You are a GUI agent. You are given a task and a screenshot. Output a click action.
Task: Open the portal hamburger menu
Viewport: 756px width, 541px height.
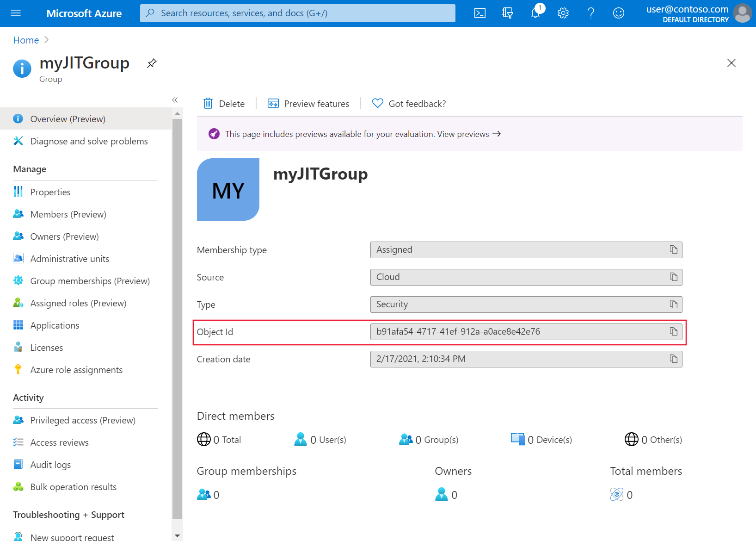16,13
